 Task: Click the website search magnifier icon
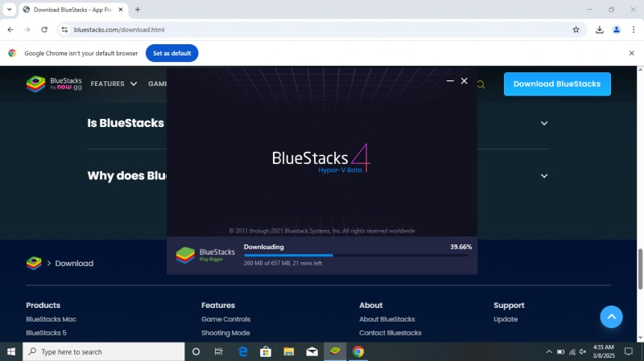(x=481, y=84)
